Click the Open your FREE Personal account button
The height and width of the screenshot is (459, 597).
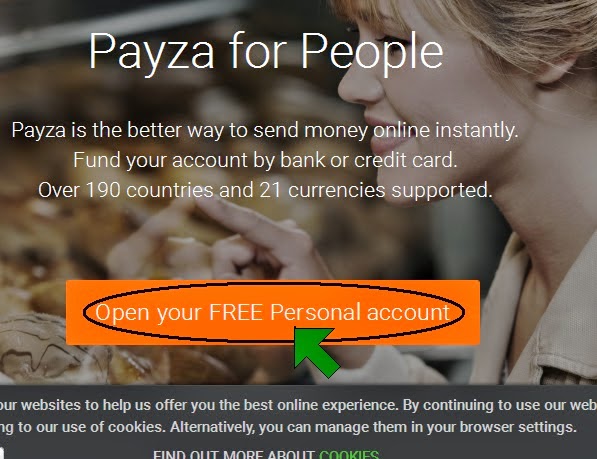(x=273, y=312)
